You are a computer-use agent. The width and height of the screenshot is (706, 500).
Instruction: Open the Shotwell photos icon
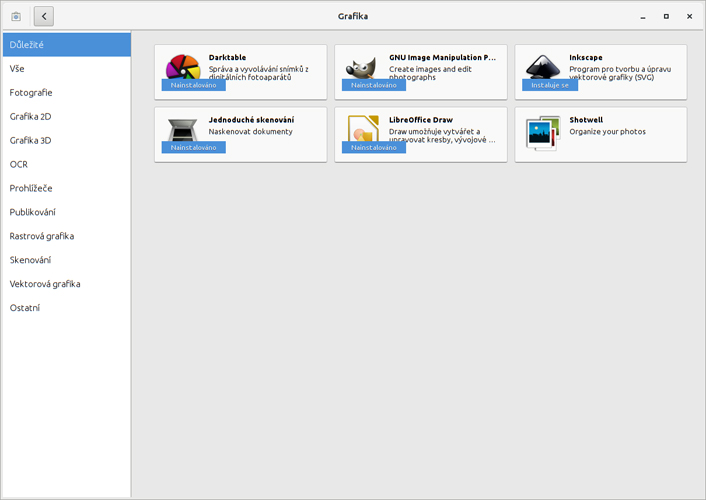(x=543, y=133)
